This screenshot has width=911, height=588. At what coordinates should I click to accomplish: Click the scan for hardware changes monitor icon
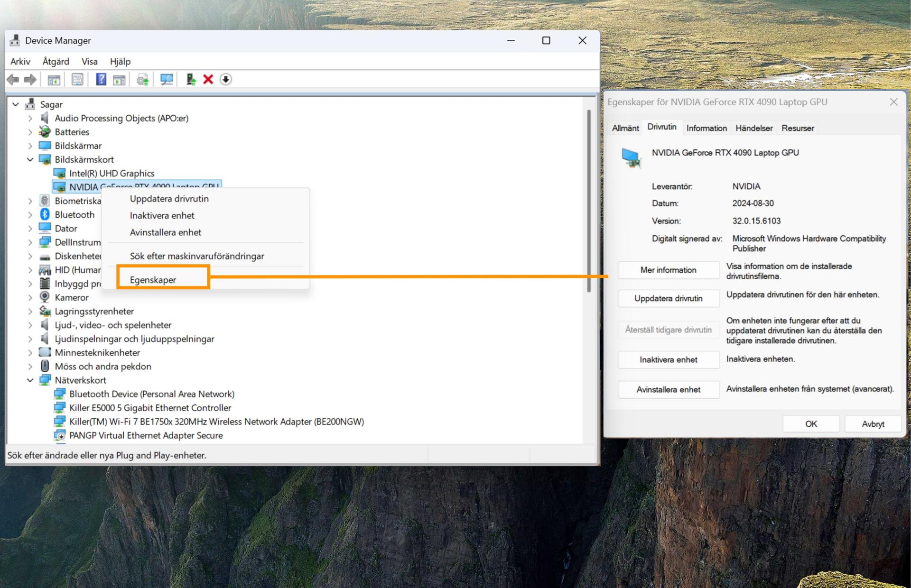point(167,79)
